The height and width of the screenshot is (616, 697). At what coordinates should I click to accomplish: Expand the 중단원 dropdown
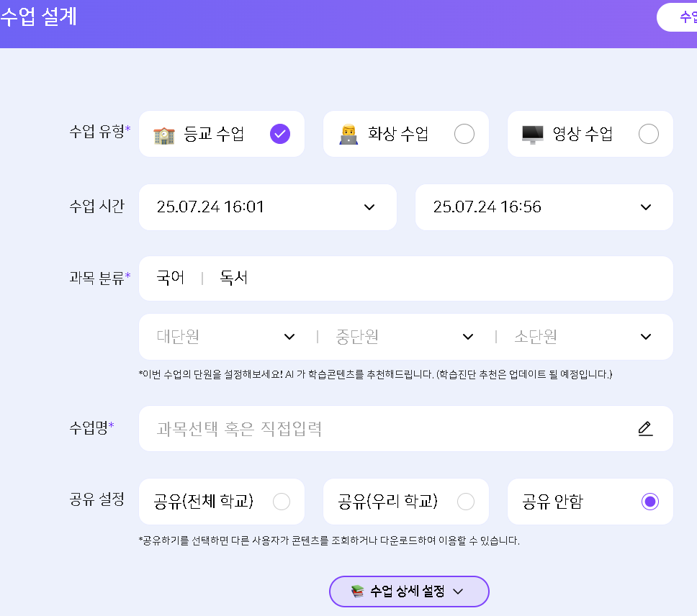(x=405, y=337)
